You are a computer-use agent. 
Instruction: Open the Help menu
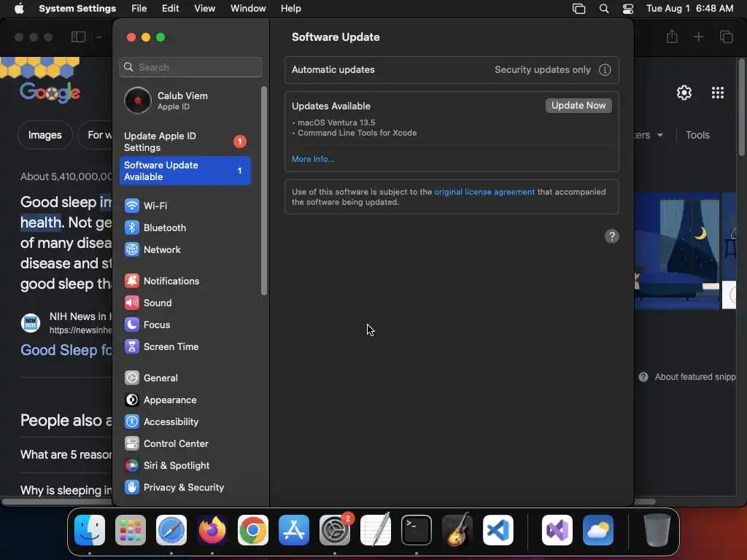point(290,9)
